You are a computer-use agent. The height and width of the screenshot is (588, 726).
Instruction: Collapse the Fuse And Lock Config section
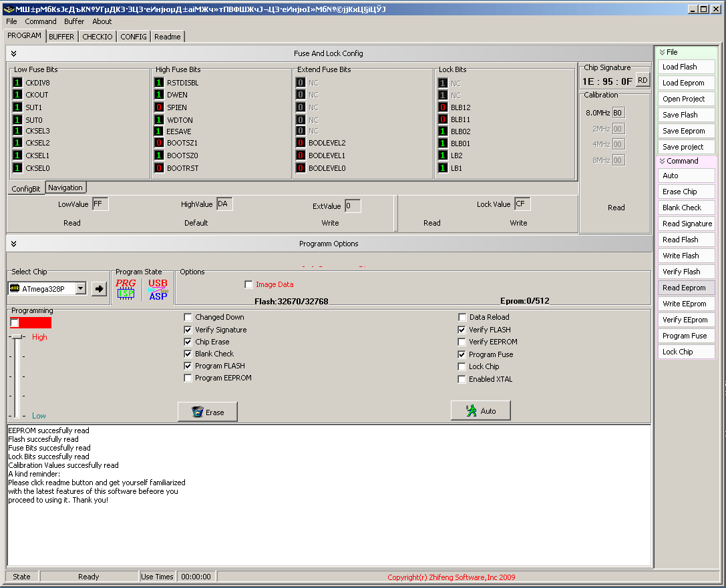[x=13, y=53]
